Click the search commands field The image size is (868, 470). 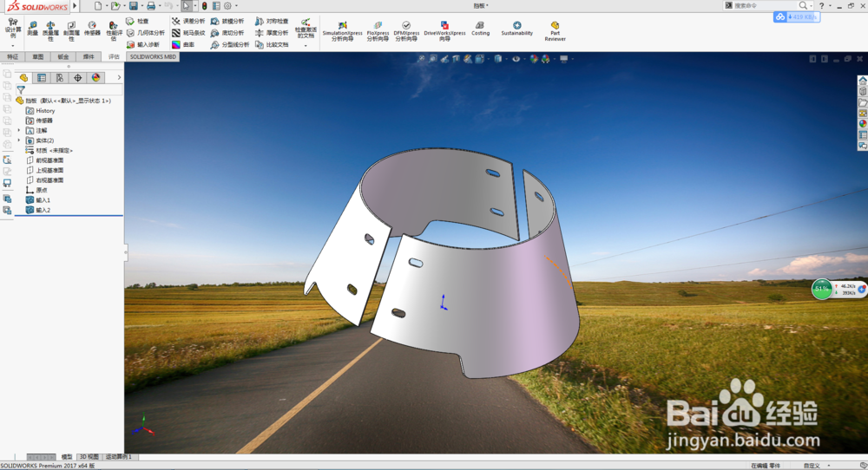click(x=765, y=5)
